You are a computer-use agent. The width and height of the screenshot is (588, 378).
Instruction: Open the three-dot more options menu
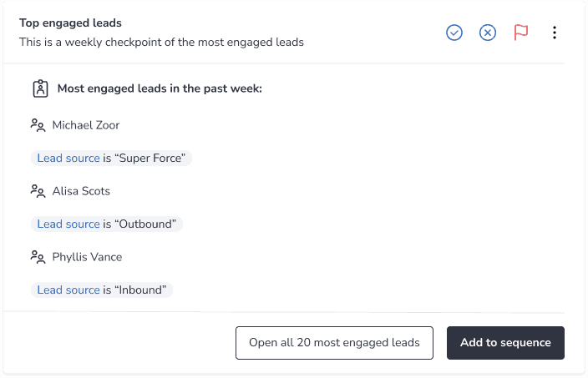coord(555,33)
